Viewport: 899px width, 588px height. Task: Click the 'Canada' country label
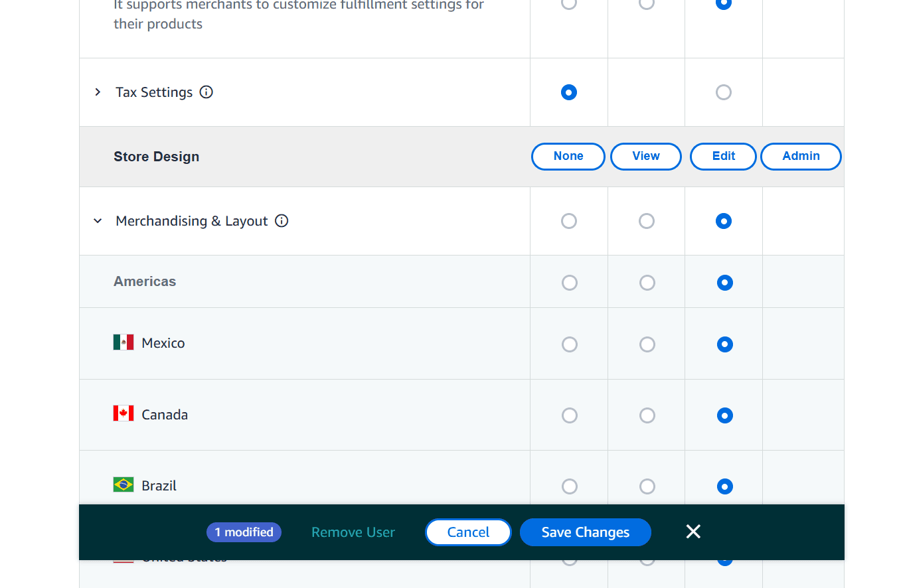[x=165, y=415]
